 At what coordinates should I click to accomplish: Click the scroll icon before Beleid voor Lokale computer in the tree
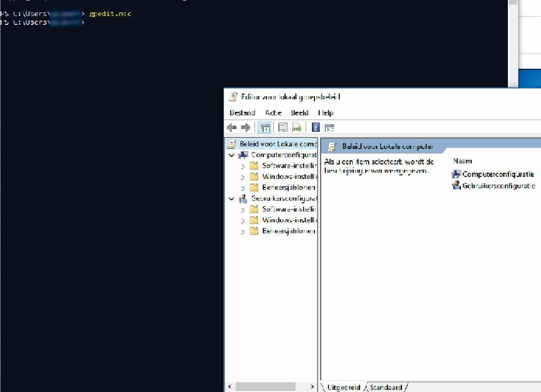(232, 144)
